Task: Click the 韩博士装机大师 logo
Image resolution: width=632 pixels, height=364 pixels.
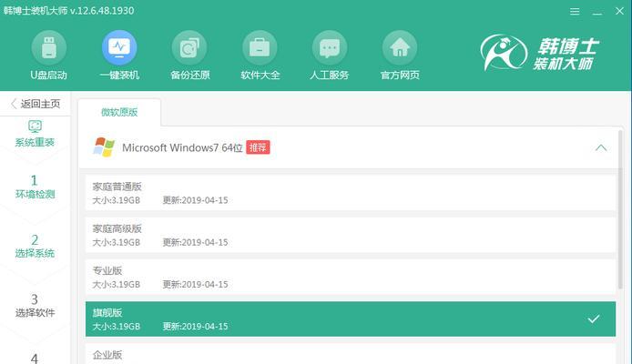Action: click(x=540, y=53)
